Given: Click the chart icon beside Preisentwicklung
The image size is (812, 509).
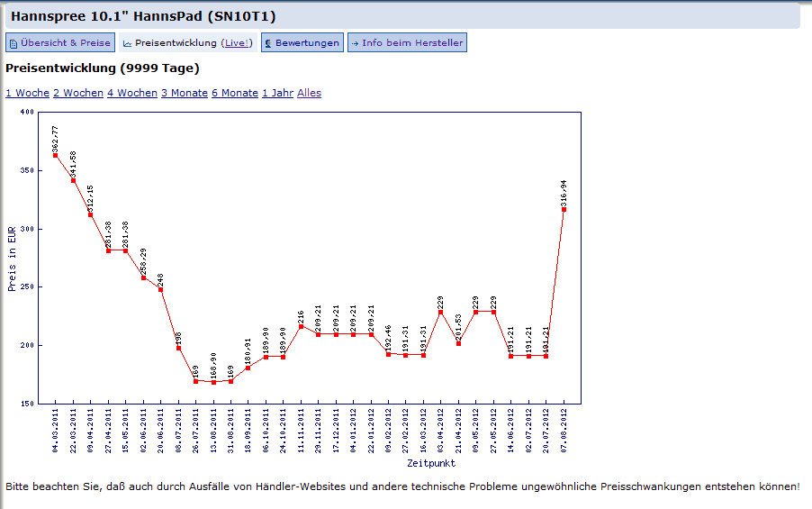Looking at the screenshot, I should point(127,43).
